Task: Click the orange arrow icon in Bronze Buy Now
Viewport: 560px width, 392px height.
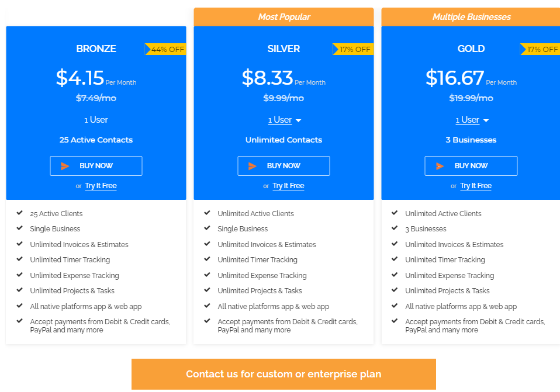Action: click(65, 166)
